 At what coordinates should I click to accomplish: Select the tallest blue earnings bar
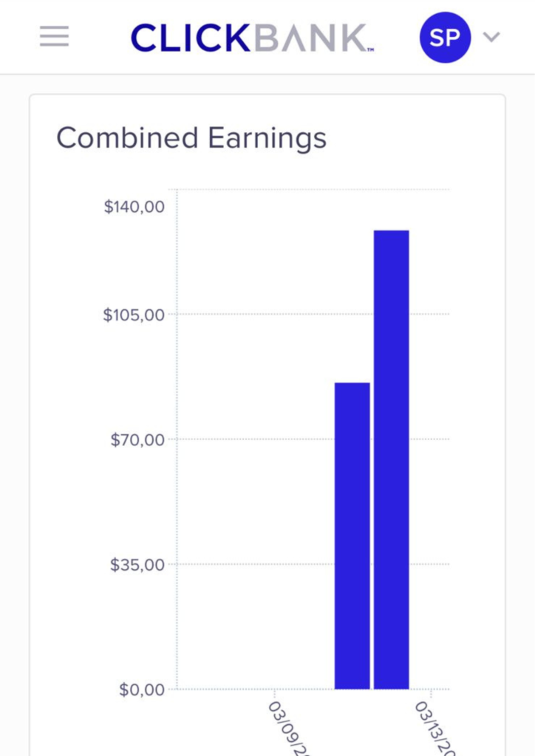pyautogui.click(x=392, y=459)
